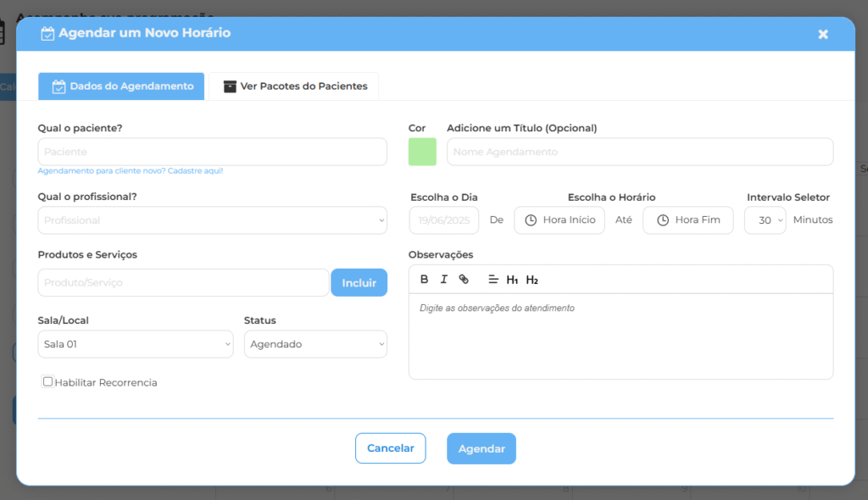
Task: Change the Intervalo Seletor minutes dropdown
Action: click(x=765, y=220)
